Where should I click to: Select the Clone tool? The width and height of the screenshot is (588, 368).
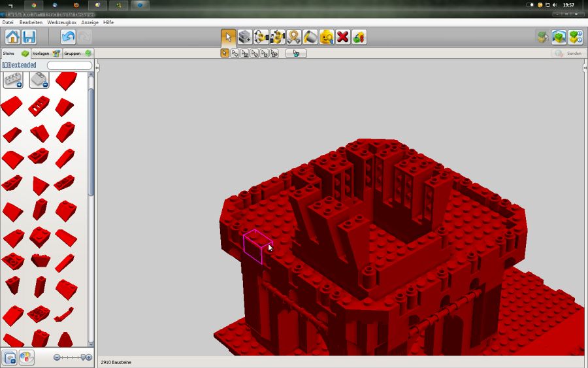(245, 37)
